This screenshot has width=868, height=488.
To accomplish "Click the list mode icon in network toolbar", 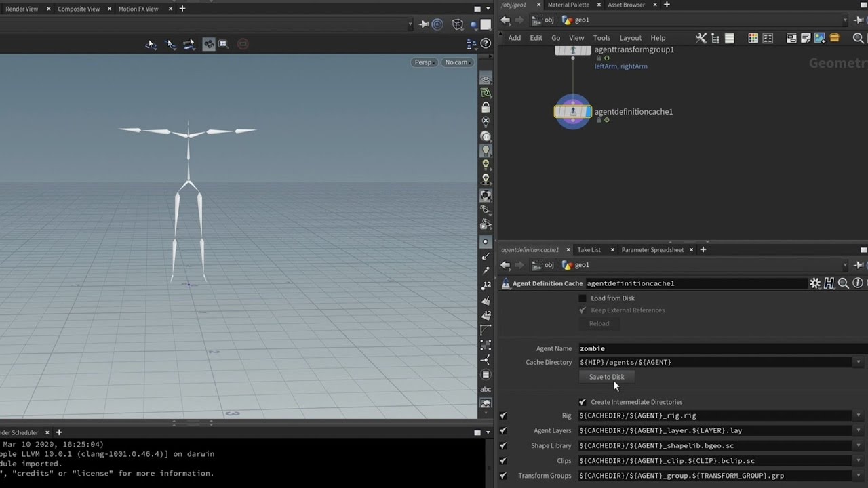I will [x=729, y=38].
